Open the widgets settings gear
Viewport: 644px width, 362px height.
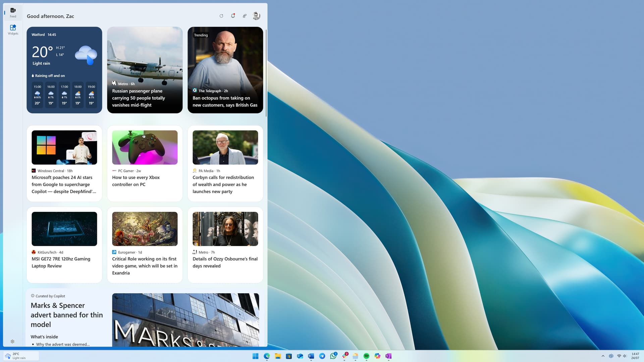click(x=12, y=341)
